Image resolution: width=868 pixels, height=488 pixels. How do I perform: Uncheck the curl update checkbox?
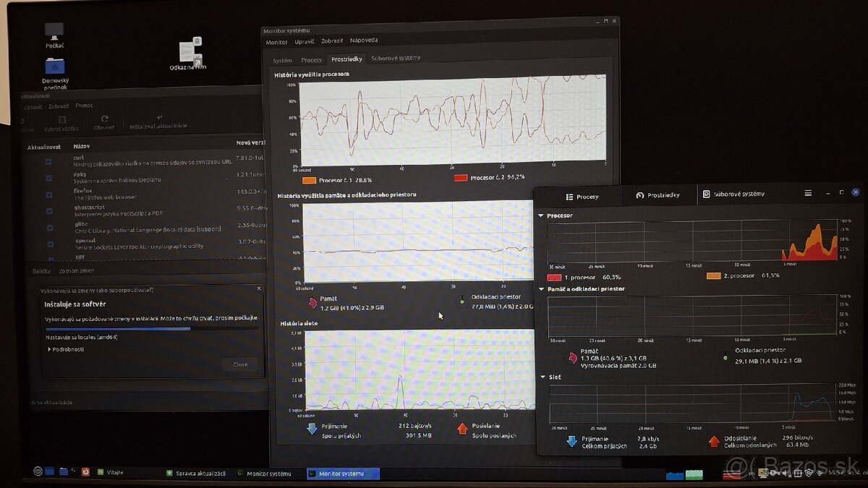point(48,162)
